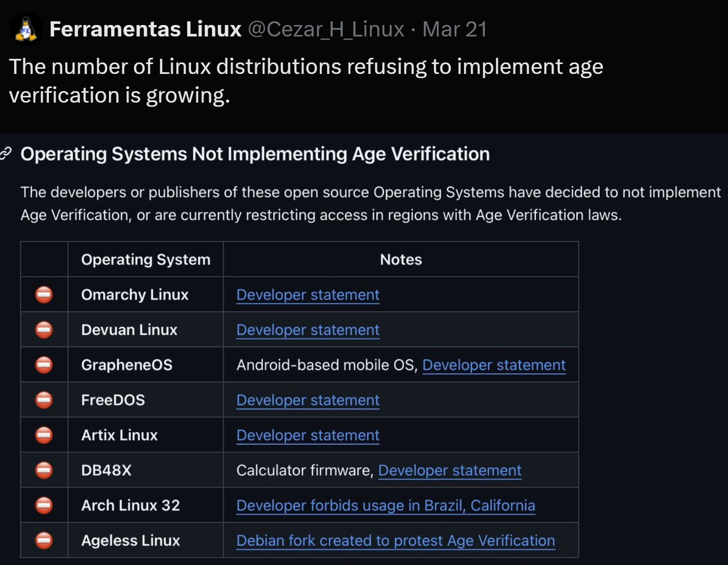
Task: Follow the 'Debian fork created to protest Age Verification' link
Action: (396, 541)
